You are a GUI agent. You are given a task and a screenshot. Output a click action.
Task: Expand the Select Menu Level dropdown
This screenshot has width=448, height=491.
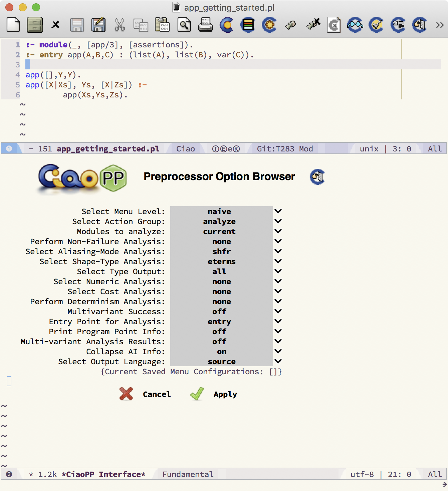point(278,211)
